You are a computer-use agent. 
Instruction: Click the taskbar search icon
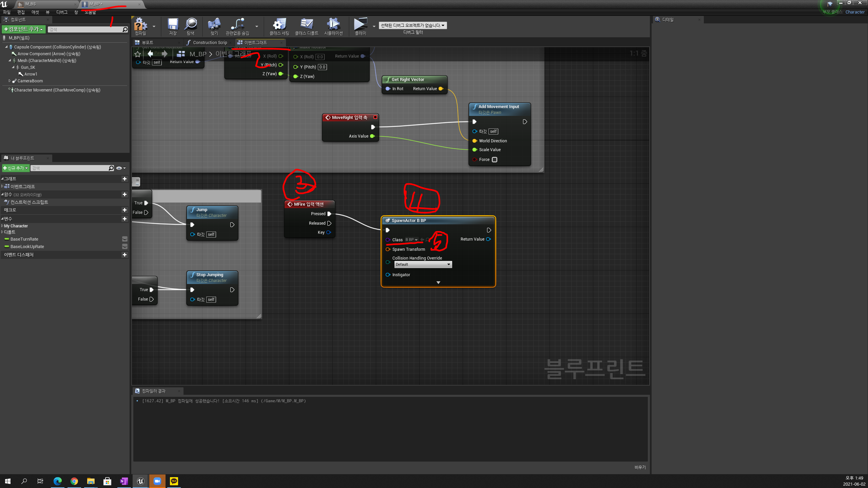24,481
